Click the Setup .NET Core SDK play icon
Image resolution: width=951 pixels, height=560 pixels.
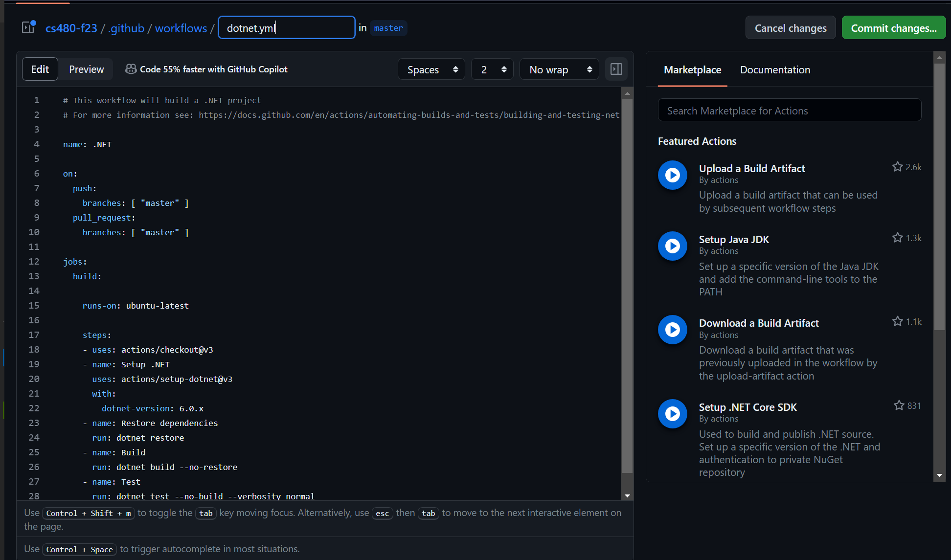[673, 414]
